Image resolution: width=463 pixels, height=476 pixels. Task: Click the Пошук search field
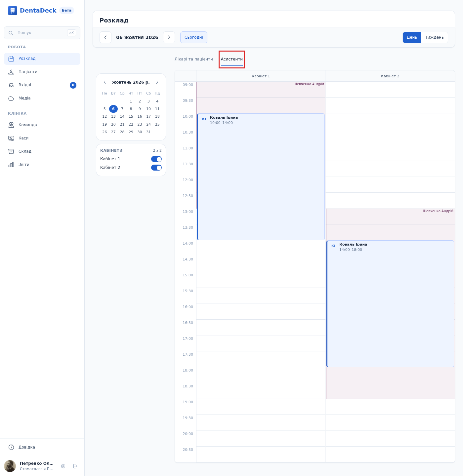pyautogui.click(x=42, y=33)
